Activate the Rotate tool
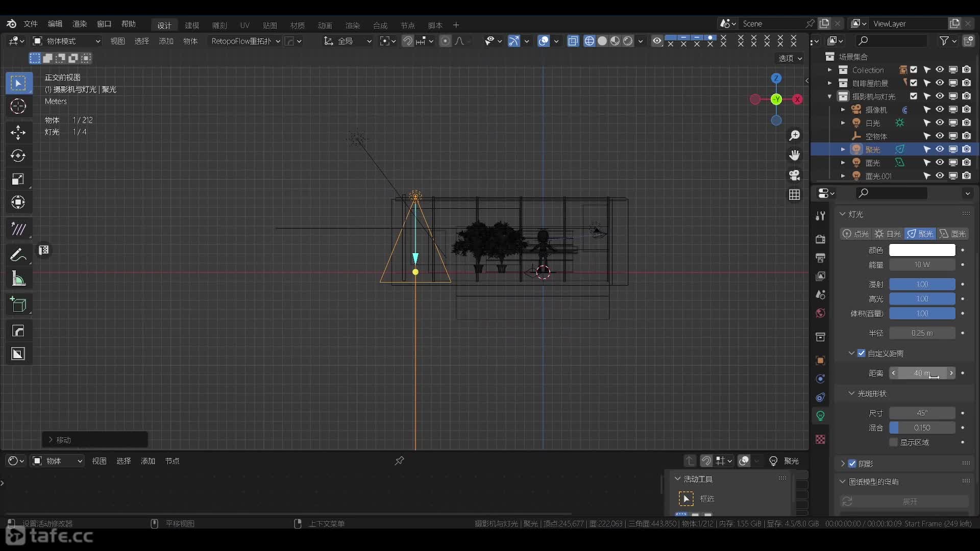The height and width of the screenshot is (551, 980). click(18, 156)
